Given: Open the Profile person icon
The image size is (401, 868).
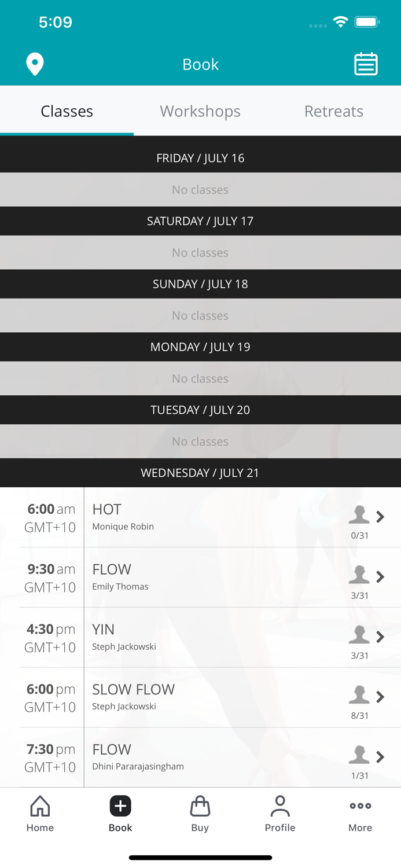Looking at the screenshot, I should [x=280, y=814].
